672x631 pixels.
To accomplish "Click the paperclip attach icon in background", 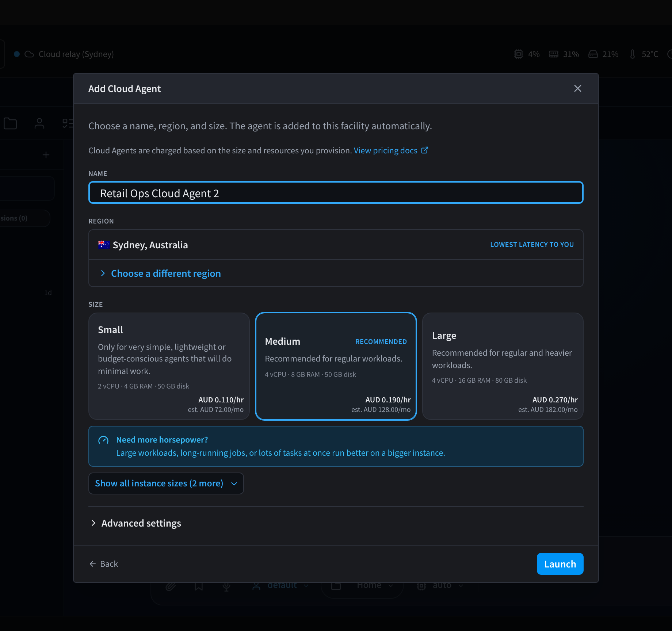I will tap(170, 586).
